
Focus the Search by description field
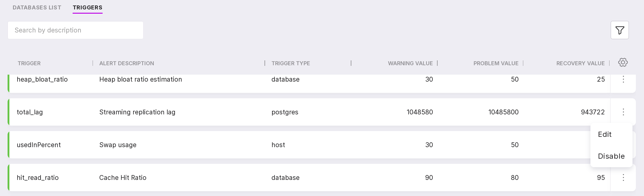[75, 30]
